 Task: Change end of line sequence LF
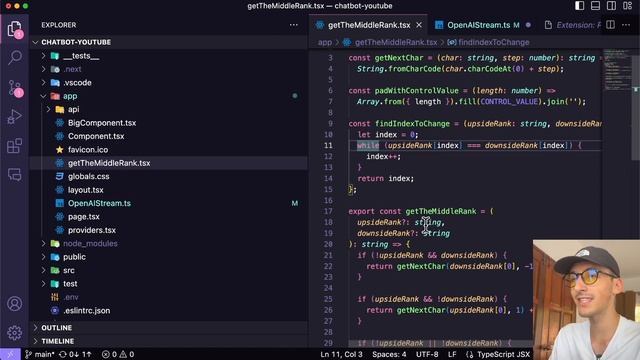(x=452, y=354)
